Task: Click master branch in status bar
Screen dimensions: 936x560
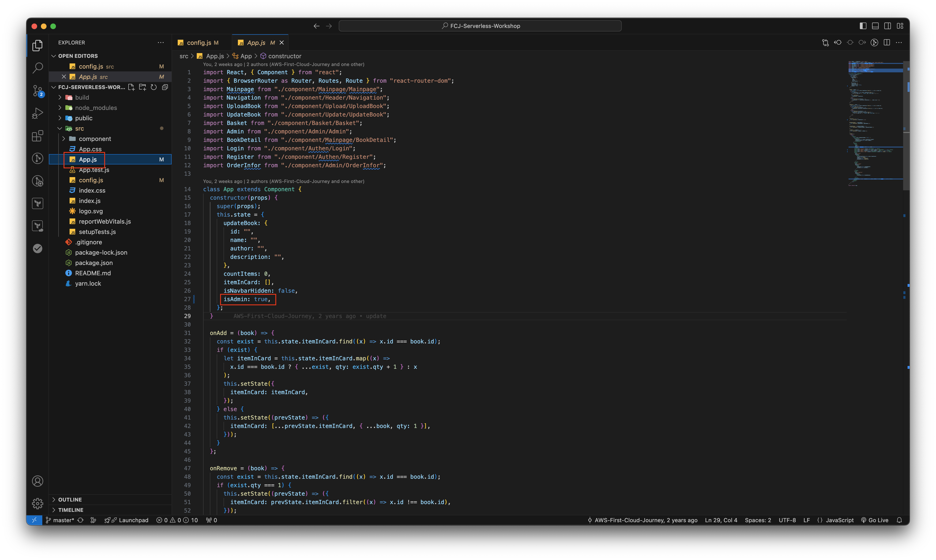Action: pos(60,520)
